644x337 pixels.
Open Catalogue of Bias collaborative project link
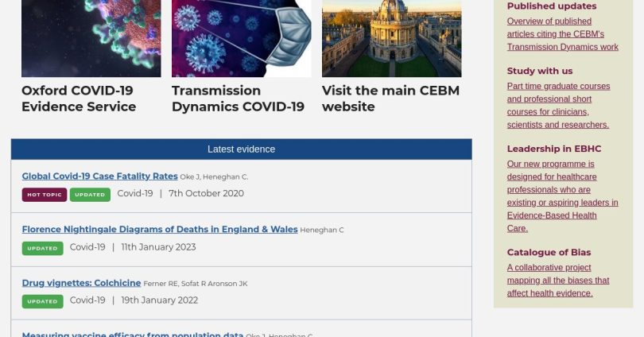click(x=558, y=280)
